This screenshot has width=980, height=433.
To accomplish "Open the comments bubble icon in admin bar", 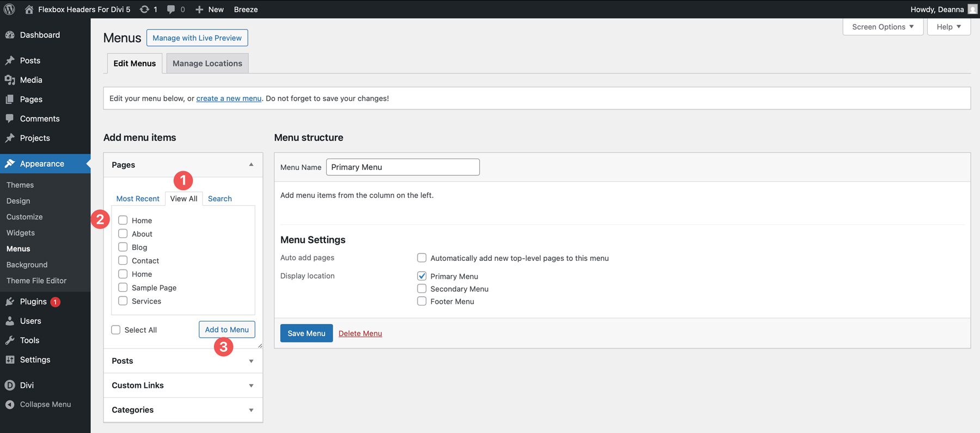I will click(171, 9).
